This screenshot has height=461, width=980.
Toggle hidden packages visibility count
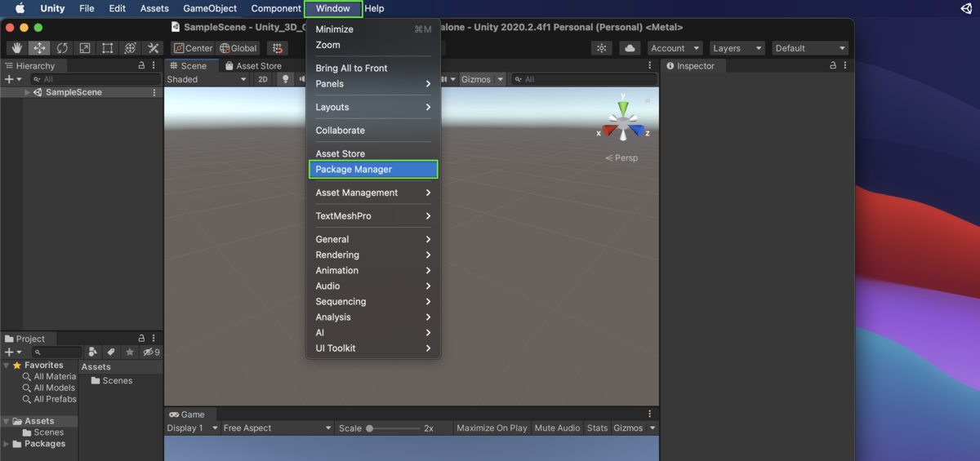(x=151, y=352)
